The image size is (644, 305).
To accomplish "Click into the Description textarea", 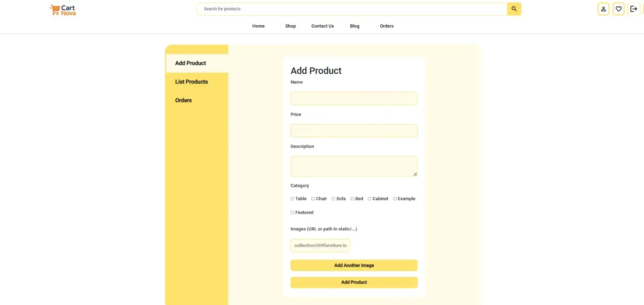I will coord(354,166).
